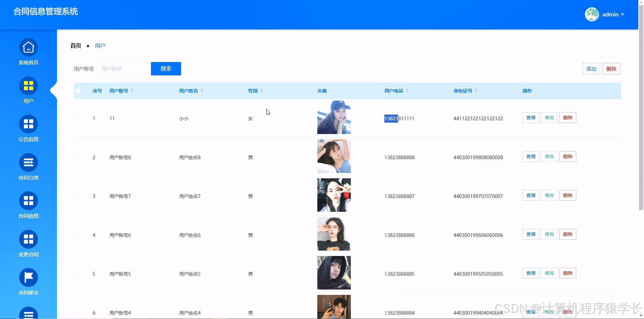Sort the table by 身份证号 column

[476, 90]
